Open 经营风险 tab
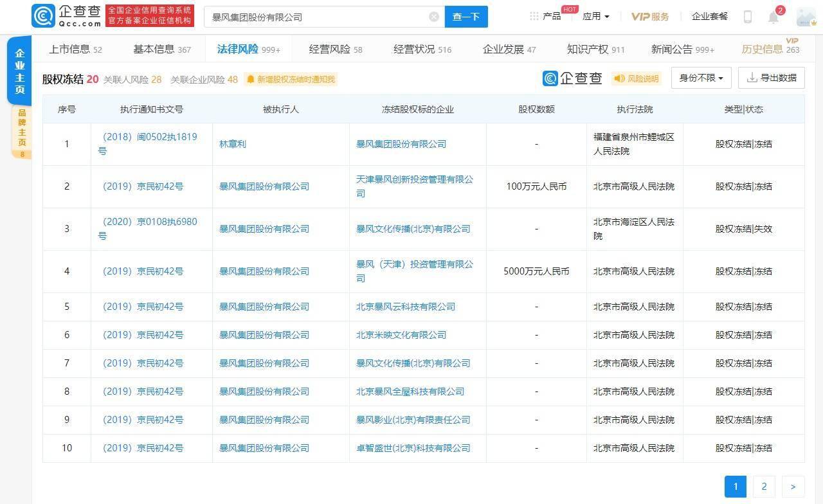 (336, 49)
